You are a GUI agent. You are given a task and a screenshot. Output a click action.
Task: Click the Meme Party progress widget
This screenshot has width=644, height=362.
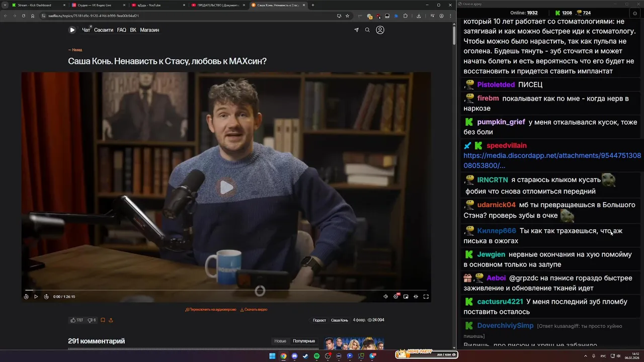click(x=426, y=354)
